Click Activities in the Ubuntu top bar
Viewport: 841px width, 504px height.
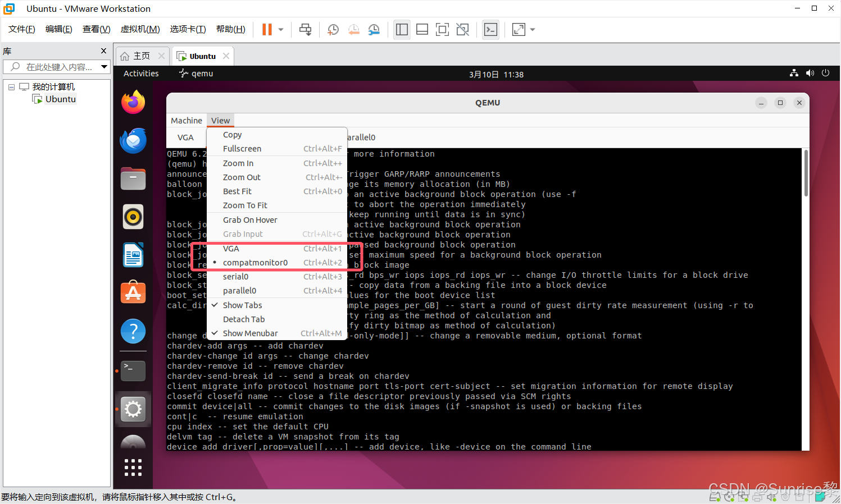pos(141,74)
